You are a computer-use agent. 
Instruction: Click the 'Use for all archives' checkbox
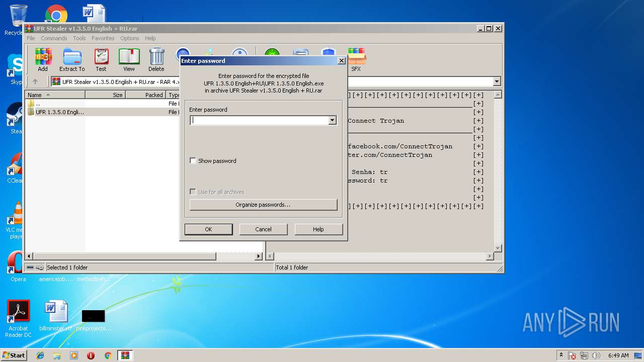coord(193,192)
